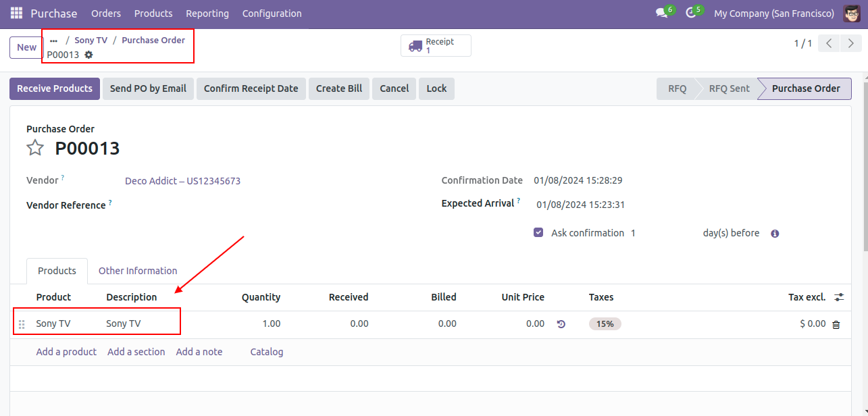Click the Unit Price column header
The width and height of the screenshot is (868, 416).
click(523, 297)
